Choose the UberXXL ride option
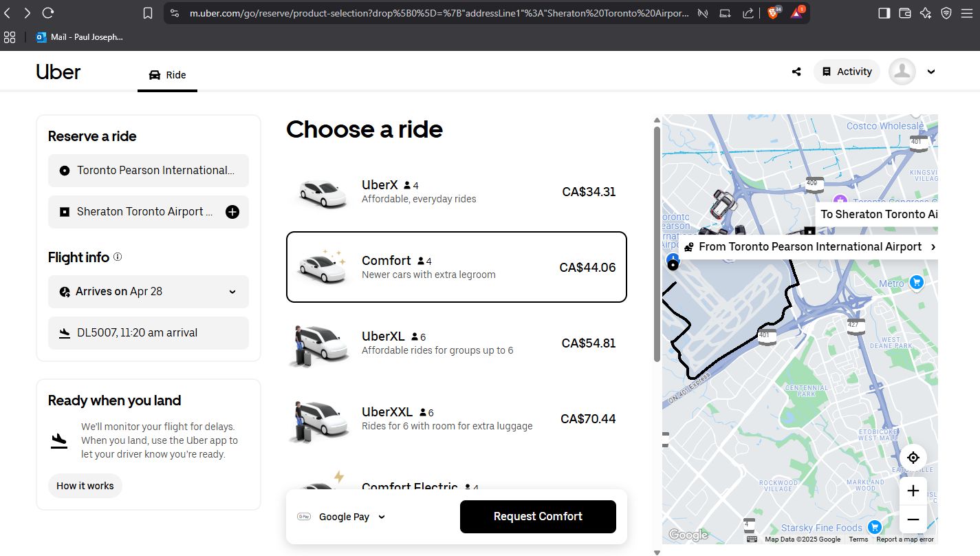The image size is (980, 556). pyautogui.click(x=456, y=419)
